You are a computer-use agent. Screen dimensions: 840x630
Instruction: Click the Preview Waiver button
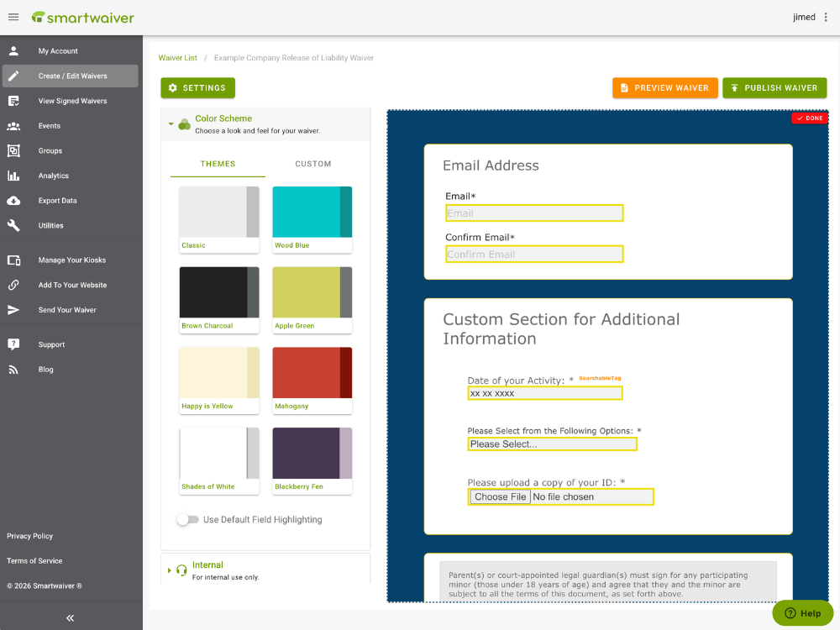tap(664, 88)
